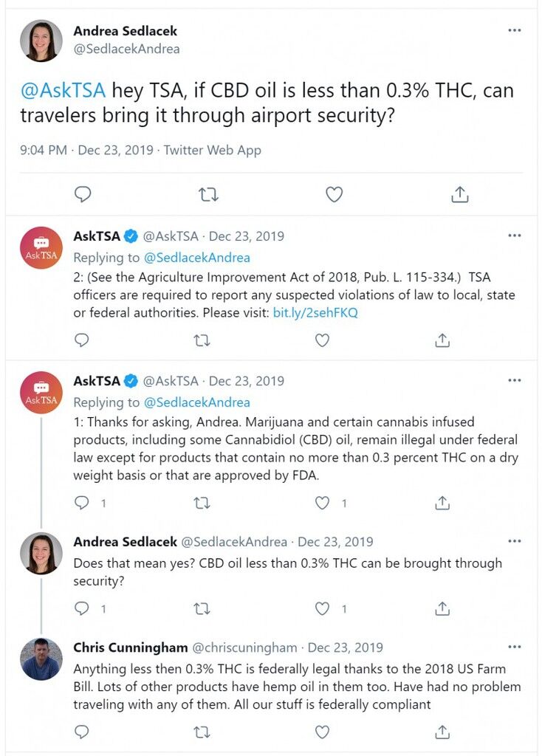The width and height of the screenshot is (542, 756).
Task: Retweet Andrea Sedlacek's main tweet
Action: pyautogui.click(x=208, y=195)
